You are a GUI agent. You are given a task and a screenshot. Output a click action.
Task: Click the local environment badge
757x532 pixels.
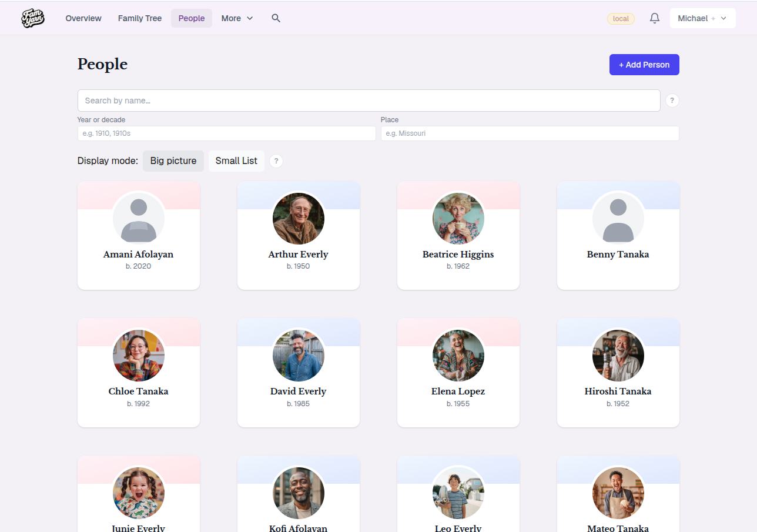(x=621, y=19)
